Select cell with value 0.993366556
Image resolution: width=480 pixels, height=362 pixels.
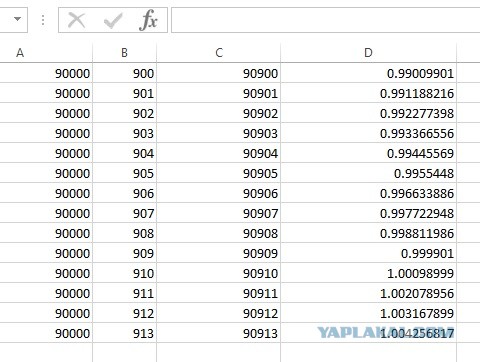point(369,133)
